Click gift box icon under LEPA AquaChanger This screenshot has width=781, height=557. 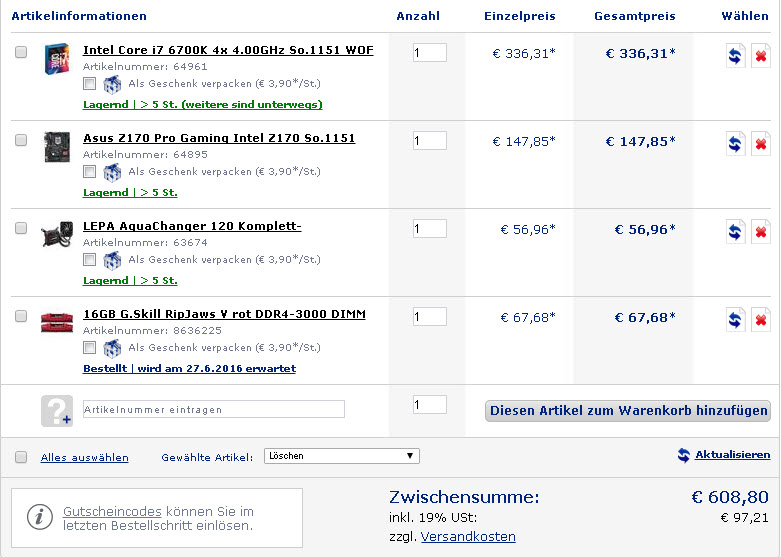point(112,261)
